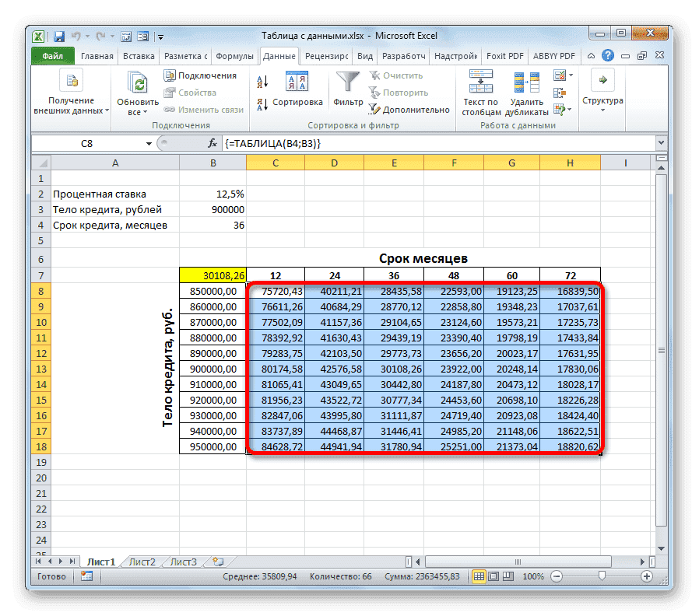Image resolution: width=699 pixels, height=616 pixels.
Task: Click the Insert Worksheet button
Action: [219, 561]
